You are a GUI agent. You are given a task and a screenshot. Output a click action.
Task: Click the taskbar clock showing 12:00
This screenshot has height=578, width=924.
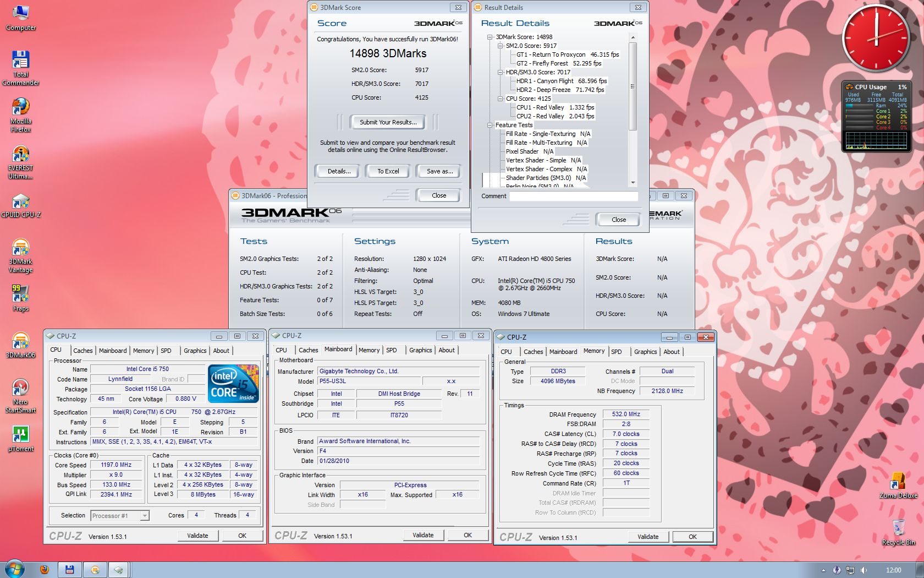pyautogui.click(x=893, y=570)
